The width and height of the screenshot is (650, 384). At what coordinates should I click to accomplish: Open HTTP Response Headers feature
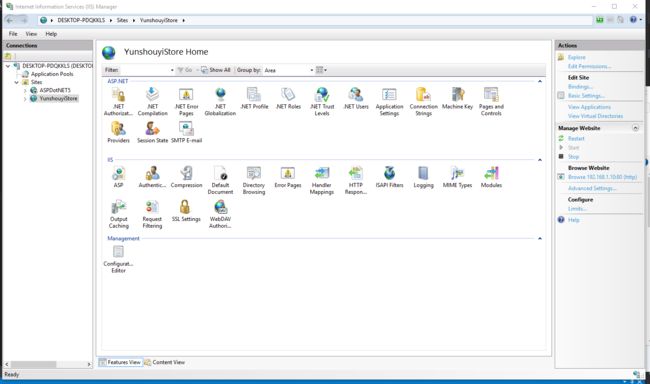point(356,180)
